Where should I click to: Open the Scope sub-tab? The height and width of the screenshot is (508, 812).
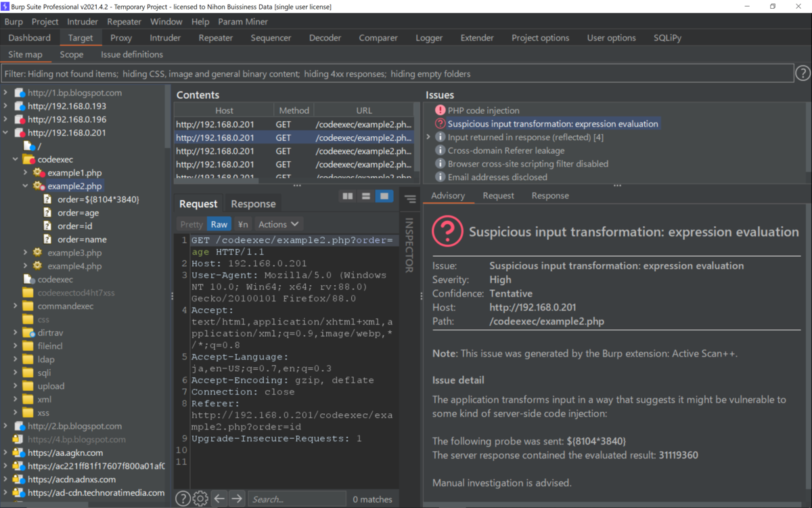click(71, 54)
